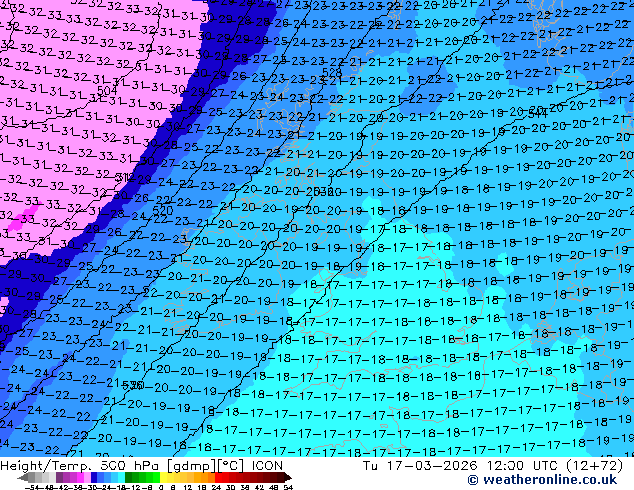Click the '504' height contour label
The height and width of the screenshot is (490, 634).
click(x=107, y=91)
